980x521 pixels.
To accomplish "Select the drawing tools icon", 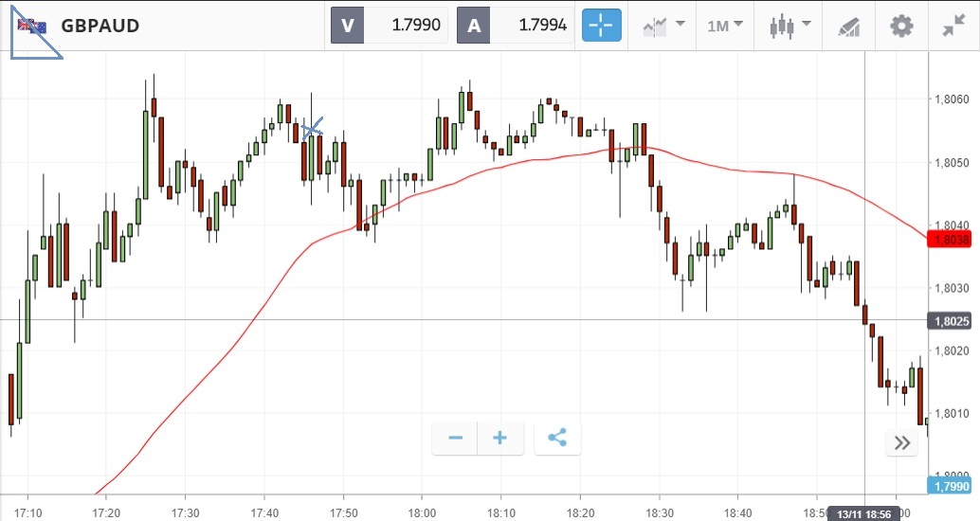I will pos(848,26).
